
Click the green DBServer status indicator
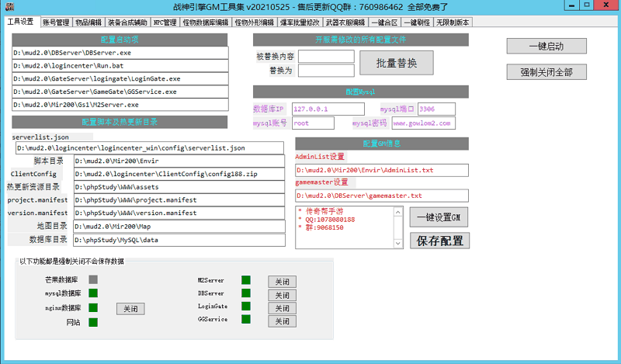pyautogui.click(x=246, y=293)
